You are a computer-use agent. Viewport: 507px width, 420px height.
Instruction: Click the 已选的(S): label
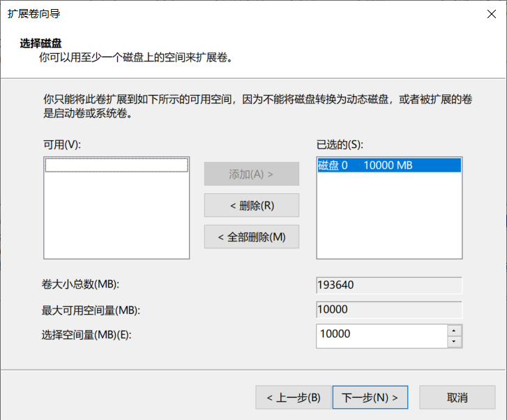pos(340,144)
